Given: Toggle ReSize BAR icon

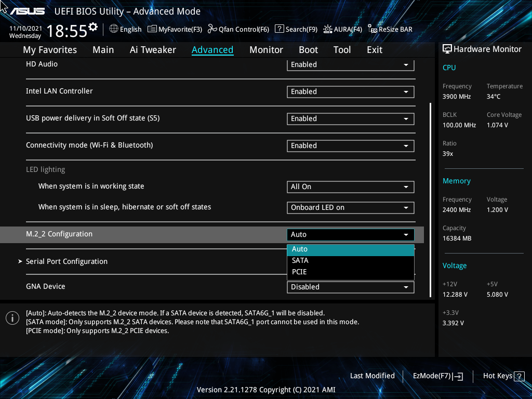Looking at the screenshot, I should pos(372,29).
